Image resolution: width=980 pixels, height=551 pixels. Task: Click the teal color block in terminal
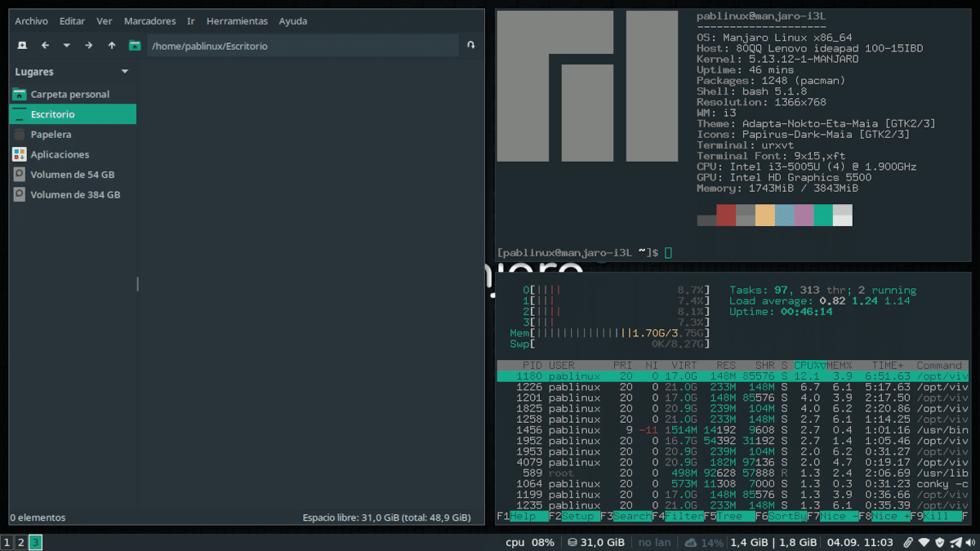822,216
